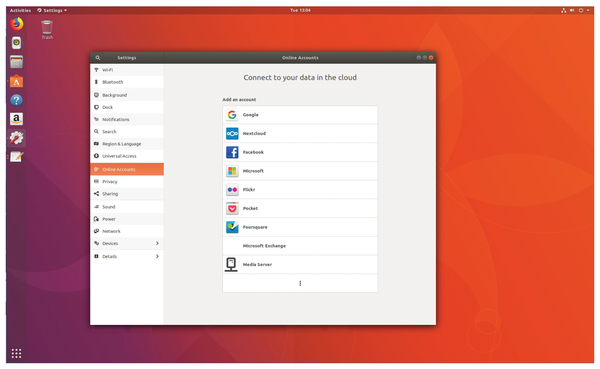Select Online Accounts in sidebar
Screen dimensions: 600x369
coord(127,169)
